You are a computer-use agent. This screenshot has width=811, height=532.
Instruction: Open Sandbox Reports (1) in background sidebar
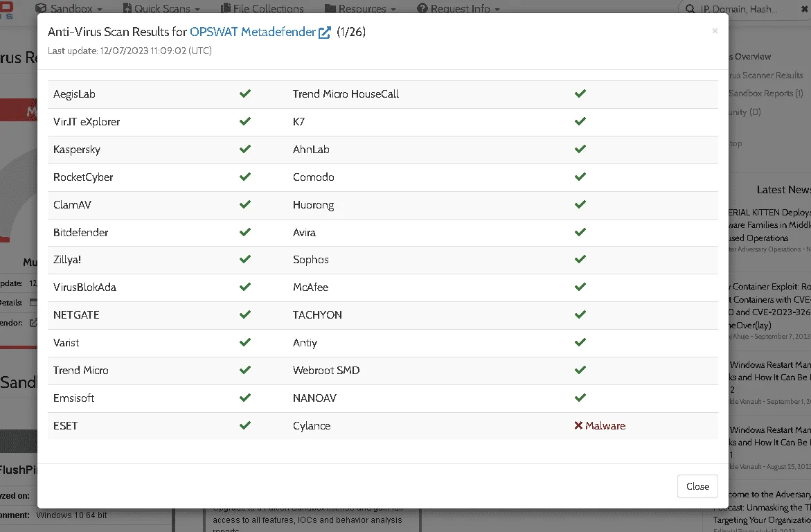765,94
